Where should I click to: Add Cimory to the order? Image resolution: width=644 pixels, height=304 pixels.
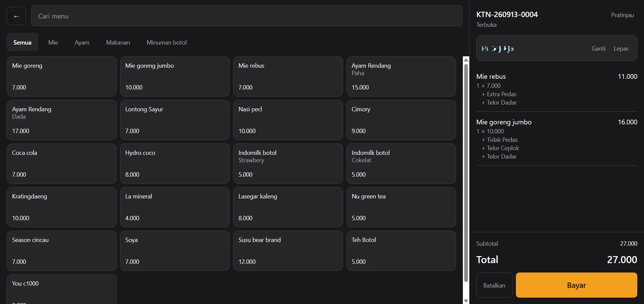pyautogui.click(x=401, y=120)
